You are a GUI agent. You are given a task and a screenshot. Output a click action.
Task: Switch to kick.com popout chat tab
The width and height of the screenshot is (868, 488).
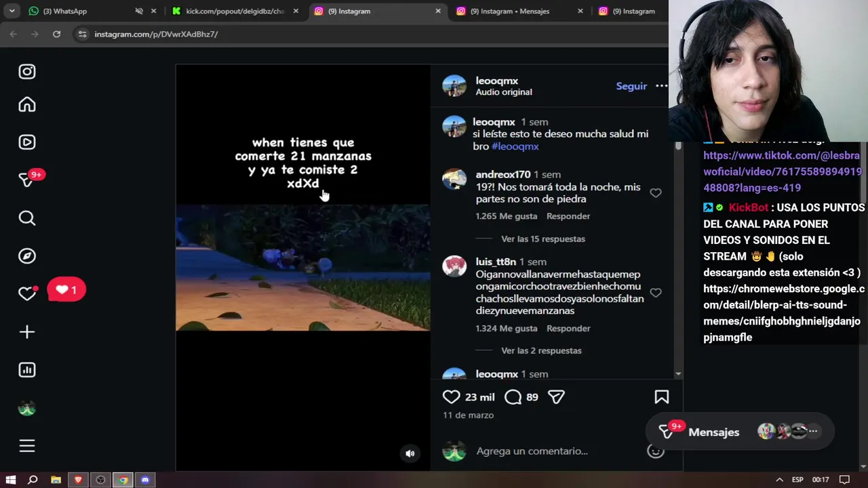pyautogui.click(x=235, y=11)
